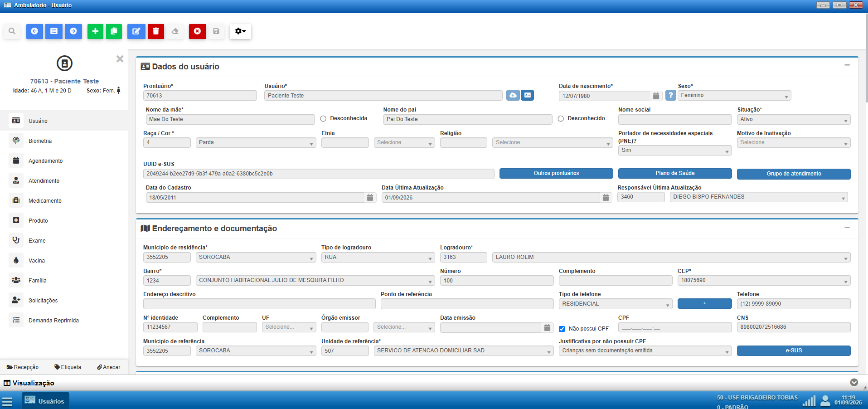Open calendar for Data emissão
The width and height of the screenshot is (868, 409).
(547, 327)
